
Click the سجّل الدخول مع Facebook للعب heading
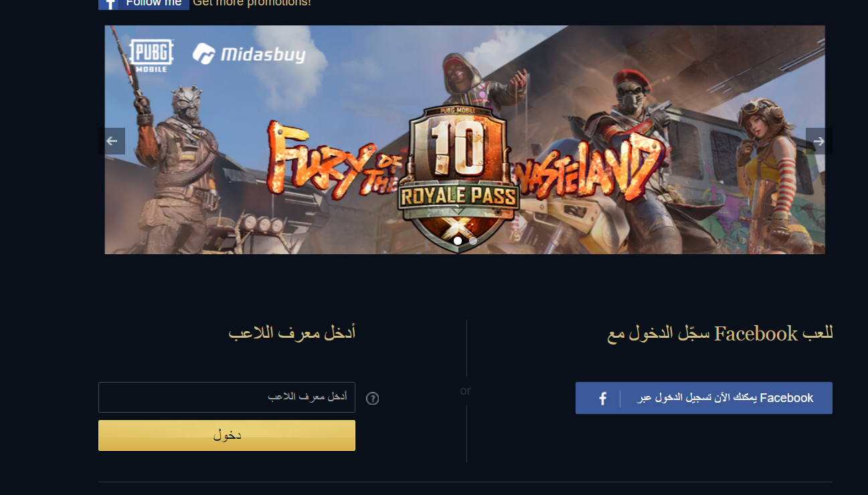pyautogui.click(x=720, y=333)
